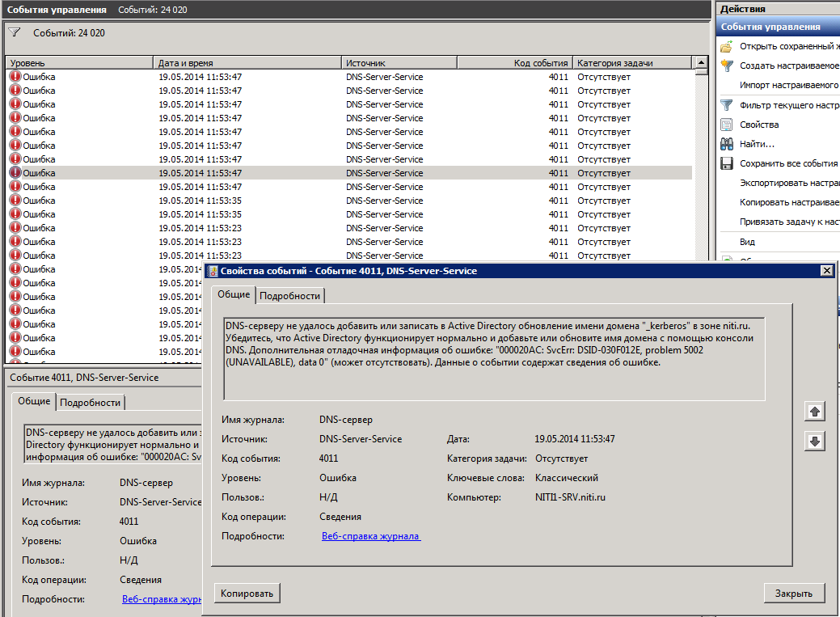Select the first event row at 11:53:35
Screen dimensions: 840x617
click(348, 201)
